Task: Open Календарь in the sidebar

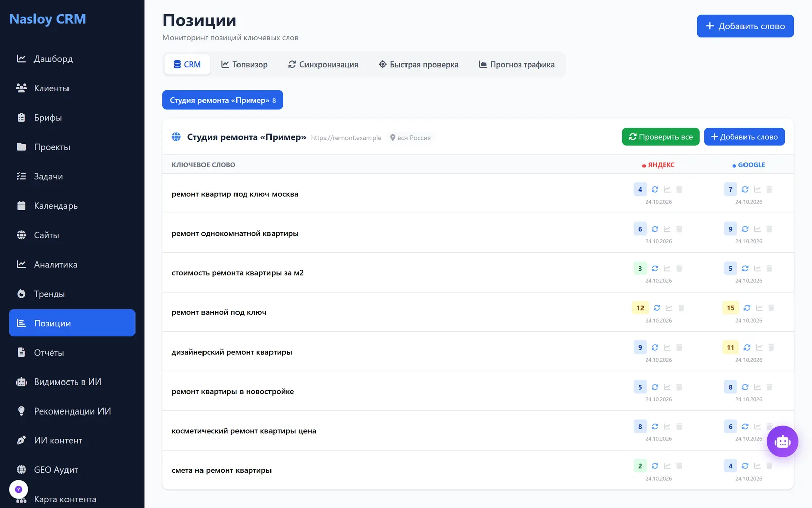Action: click(x=72, y=206)
